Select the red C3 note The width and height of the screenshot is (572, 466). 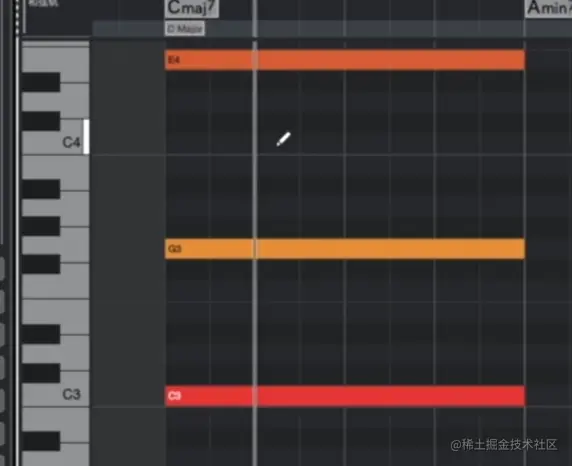tap(345, 396)
